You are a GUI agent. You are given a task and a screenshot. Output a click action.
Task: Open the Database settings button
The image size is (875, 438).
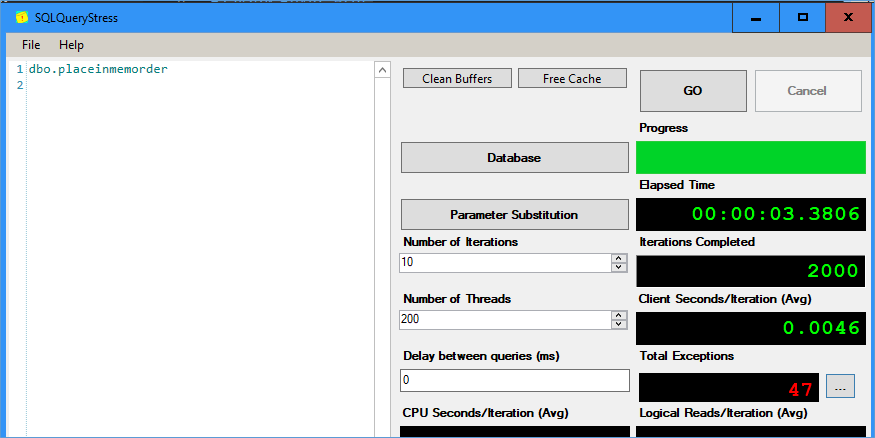(515, 157)
